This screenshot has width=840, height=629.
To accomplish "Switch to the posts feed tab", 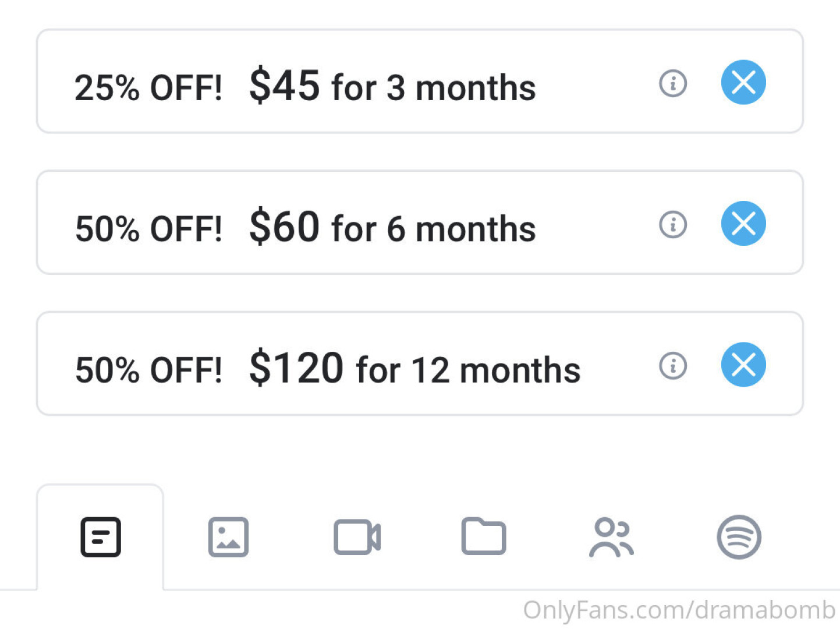I will [x=101, y=537].
